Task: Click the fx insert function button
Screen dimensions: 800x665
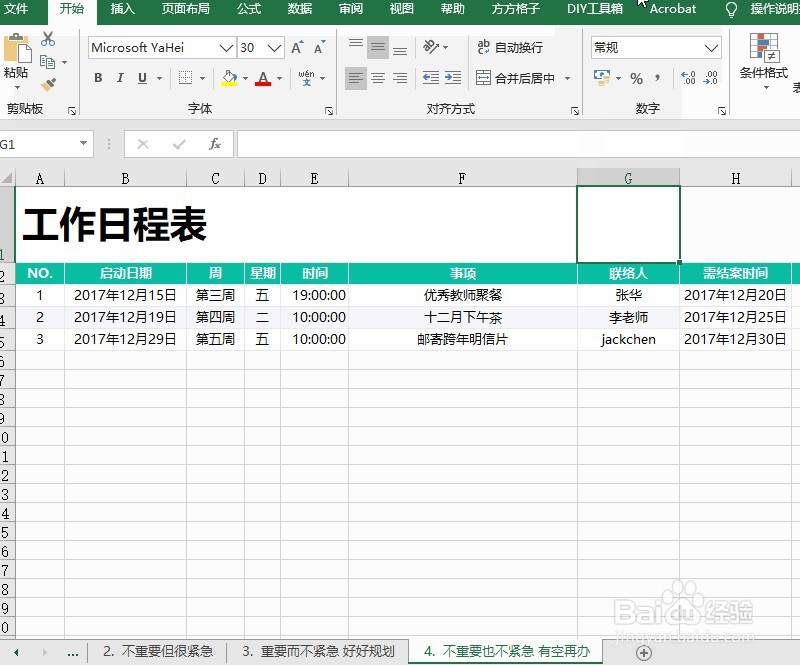Action: tap(213, 143)
